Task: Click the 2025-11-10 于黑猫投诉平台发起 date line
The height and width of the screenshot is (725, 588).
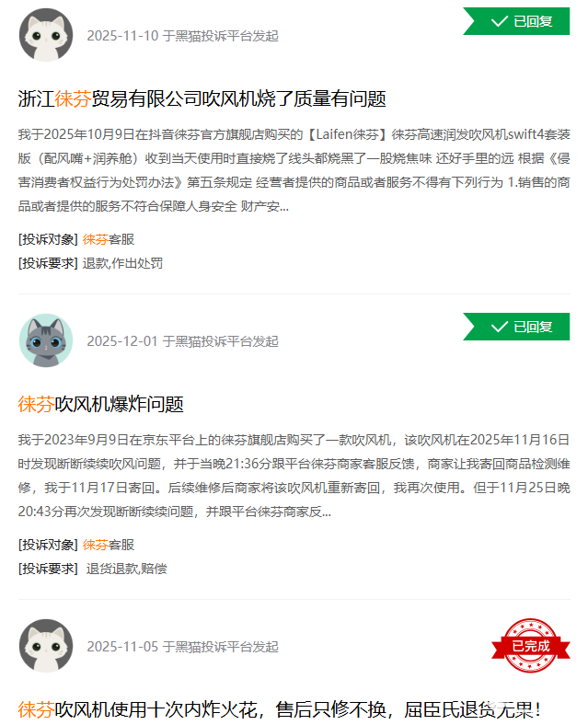Action: pos(182,36)
